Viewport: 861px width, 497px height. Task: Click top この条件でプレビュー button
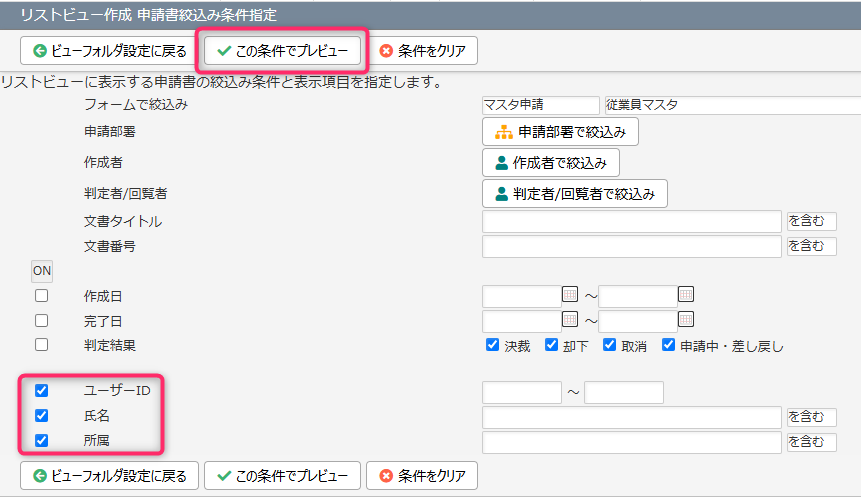tap(282, 51)
